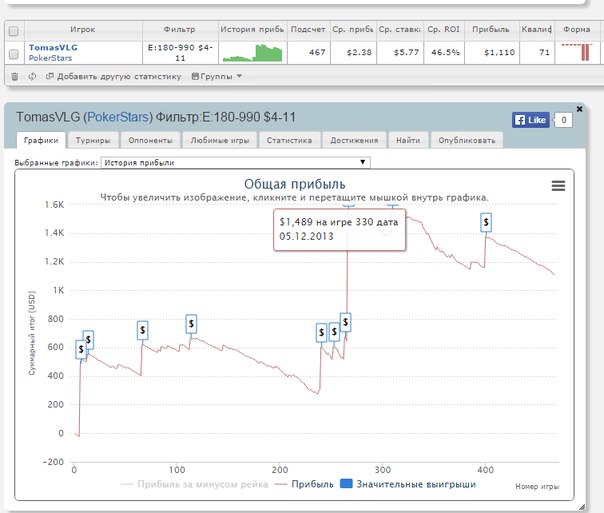Click the refresh icon beside the trash icon
604x513 pixels.
[x=33, y=76]
